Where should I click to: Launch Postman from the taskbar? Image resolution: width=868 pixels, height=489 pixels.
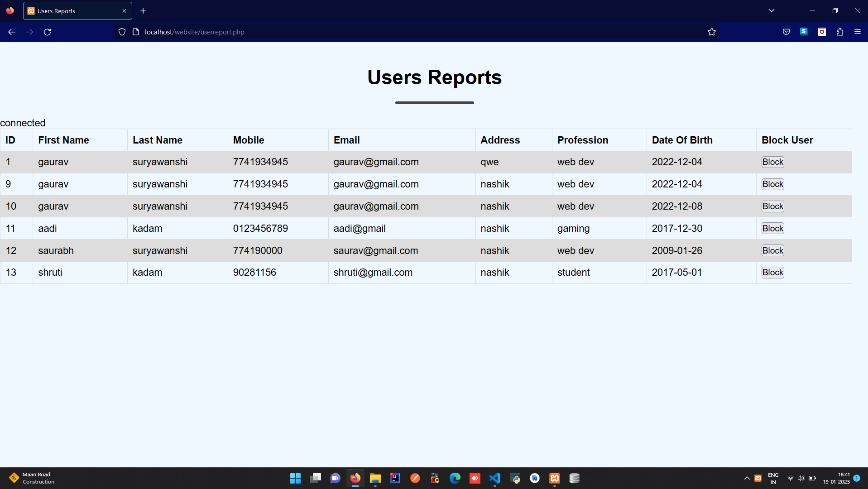click(415, 478)
